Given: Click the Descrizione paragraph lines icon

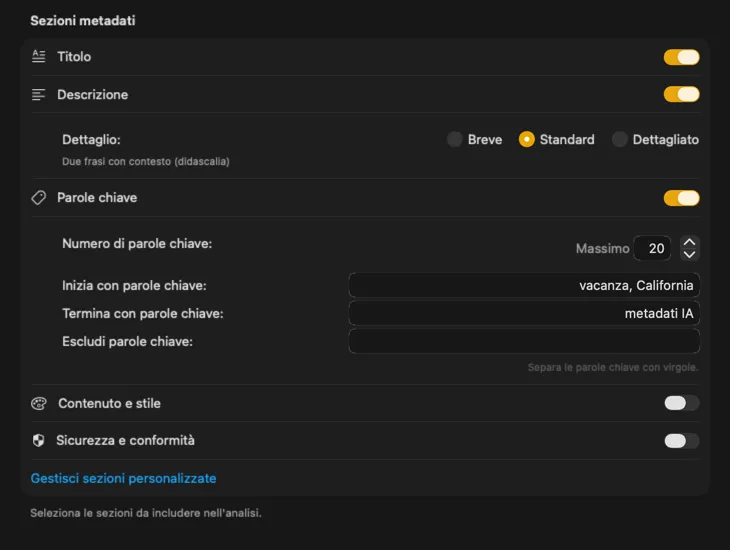Looking at the screenshot, I should [x=39, y=95].
